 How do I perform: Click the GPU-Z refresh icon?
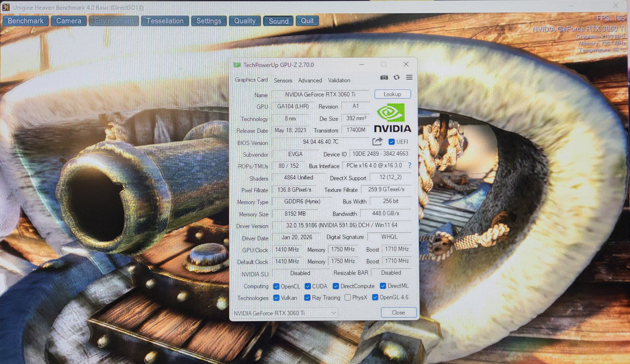pos(397,77)
